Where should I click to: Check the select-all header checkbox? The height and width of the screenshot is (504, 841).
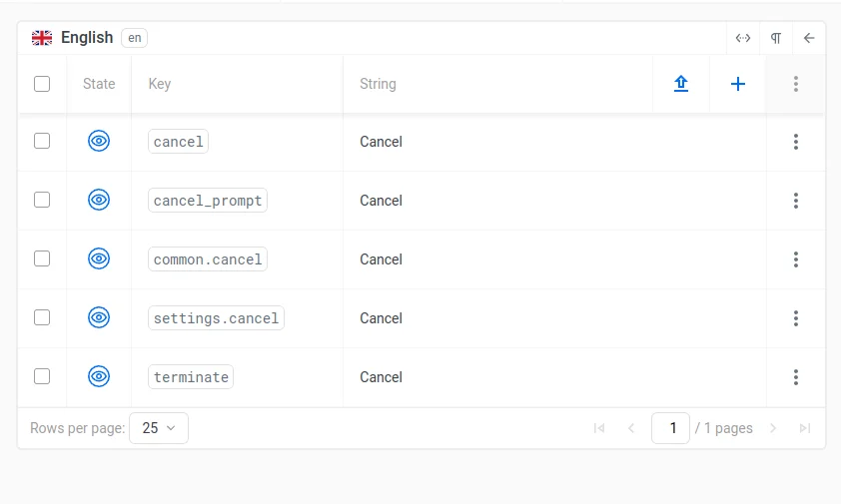click(x=42, y=84)
